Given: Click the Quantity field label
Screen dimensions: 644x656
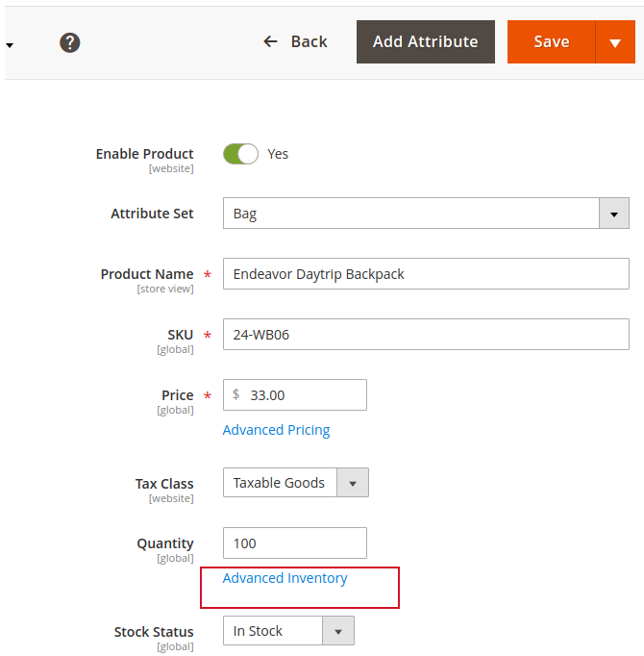Looking at the screenshot, I should coord(164,543).
